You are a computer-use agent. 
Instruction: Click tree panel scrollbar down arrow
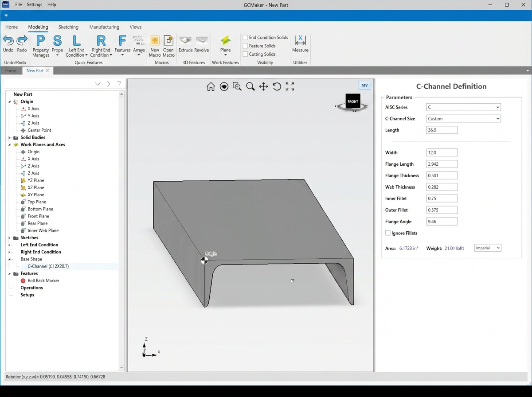(121, 368)
